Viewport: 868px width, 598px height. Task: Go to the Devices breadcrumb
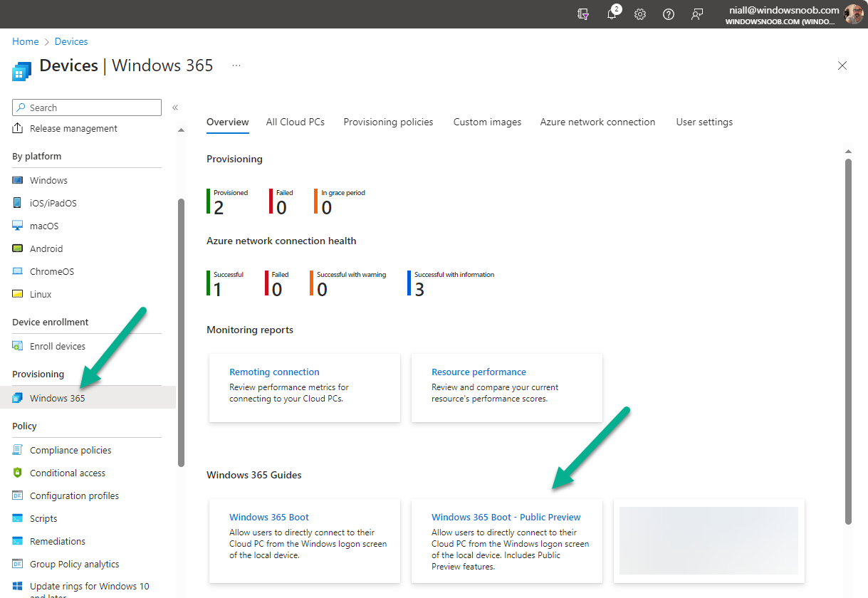coord(71,41)
